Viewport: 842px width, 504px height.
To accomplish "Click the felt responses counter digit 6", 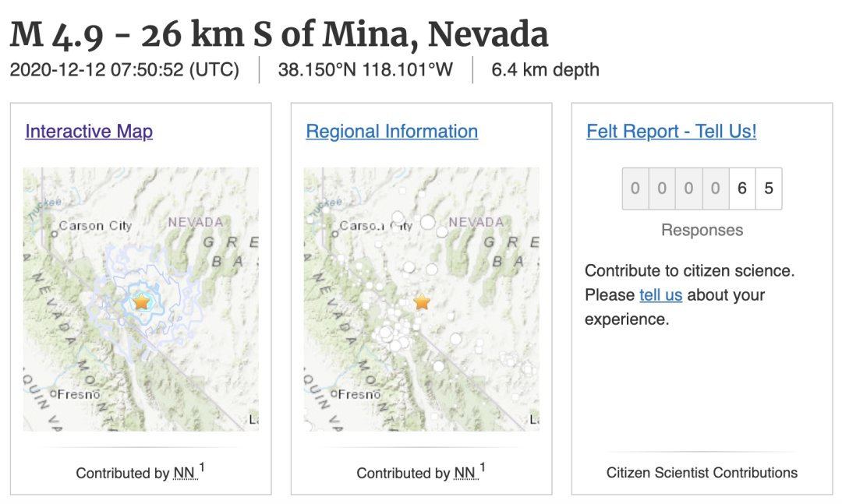I will click(742, 189).
